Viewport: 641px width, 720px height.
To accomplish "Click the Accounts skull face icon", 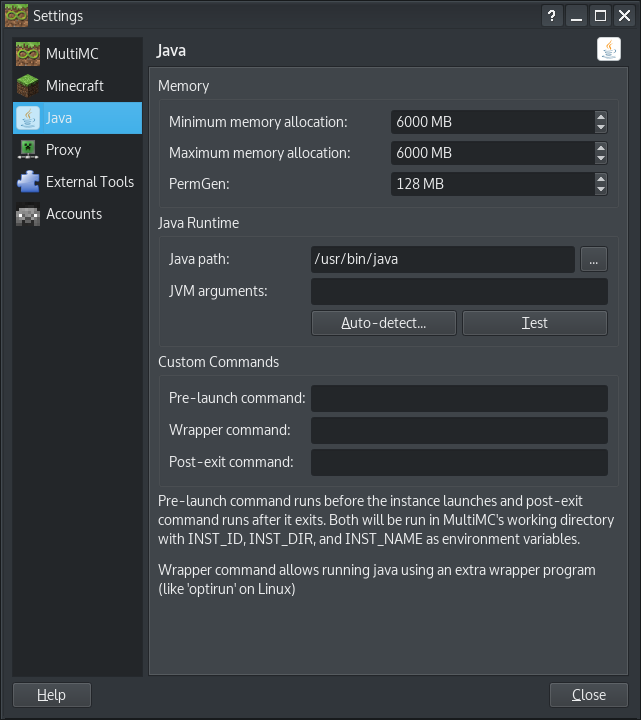I will [28, 214].
